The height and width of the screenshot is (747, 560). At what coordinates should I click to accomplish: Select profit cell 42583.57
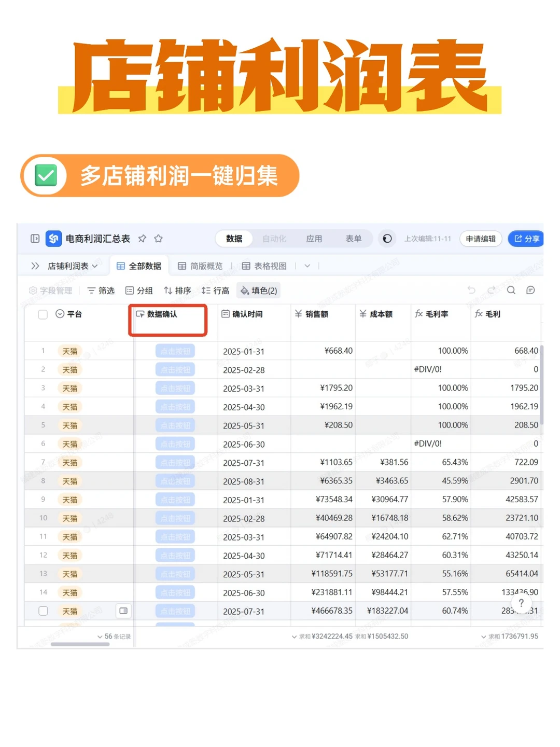[506, 500]
